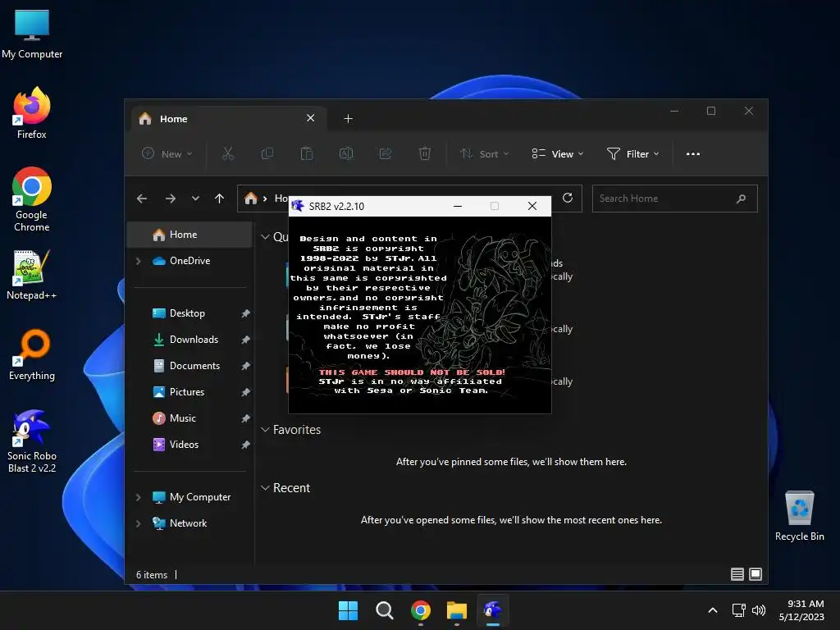Viewport: 840px width, 630px height.
Task: Open the View dropdown
Action: [x=558, y=153]
